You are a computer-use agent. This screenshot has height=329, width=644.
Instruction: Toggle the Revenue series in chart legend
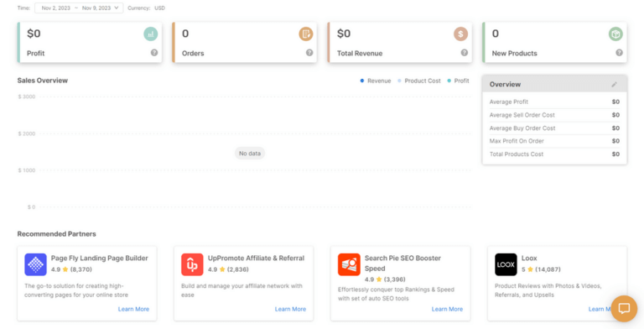(x=376, y=81)
